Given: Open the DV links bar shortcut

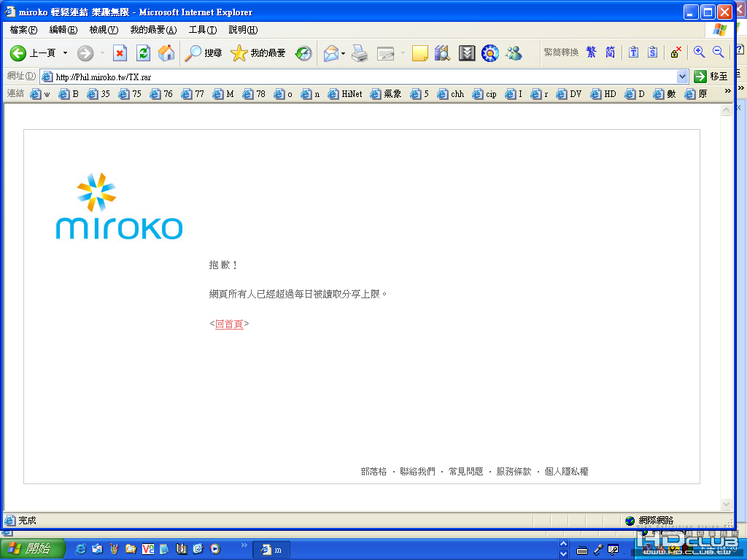Looking at the screenshot, I should 569,94.
